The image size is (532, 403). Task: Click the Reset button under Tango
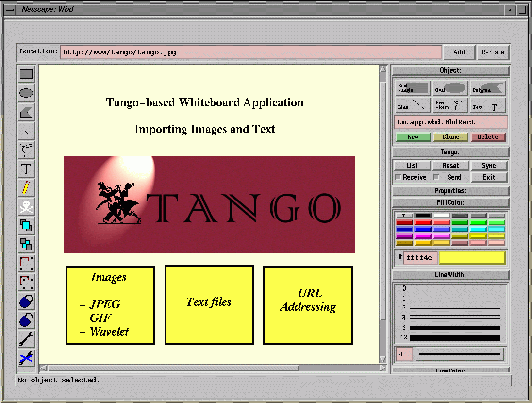pos(450,166)
